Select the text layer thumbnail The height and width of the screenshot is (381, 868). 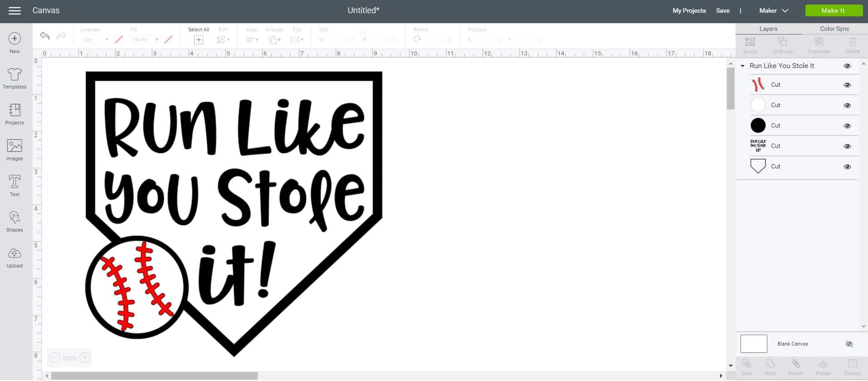click(x=758, y=146)
